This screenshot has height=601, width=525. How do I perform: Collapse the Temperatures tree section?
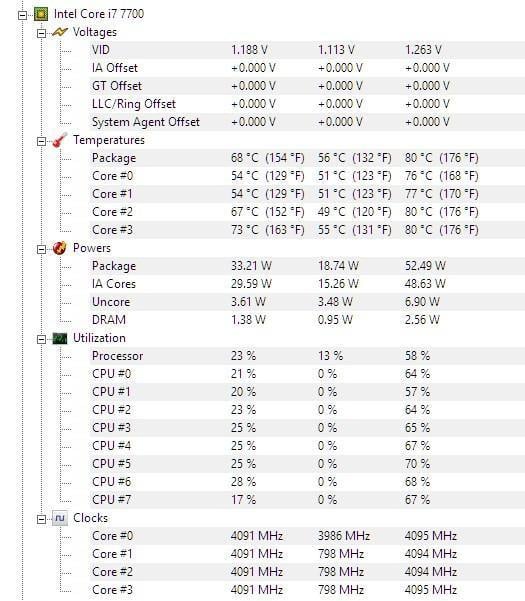point(41,141)
